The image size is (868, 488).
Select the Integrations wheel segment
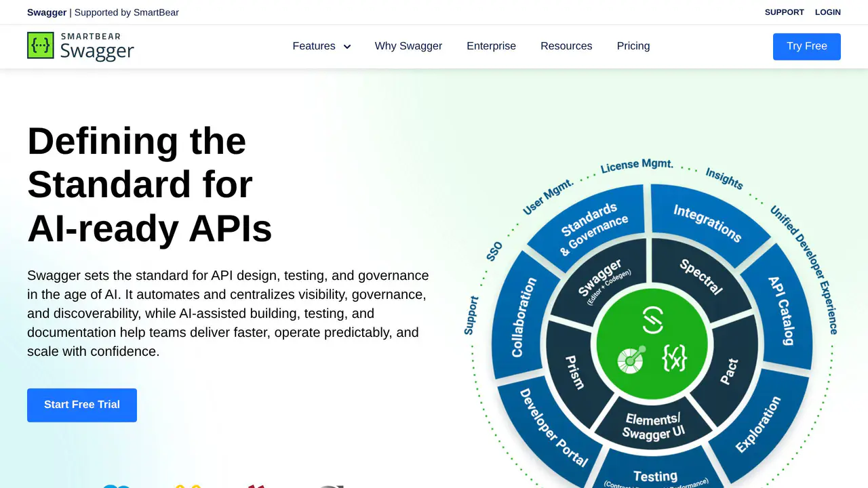[x=708, y=224]
